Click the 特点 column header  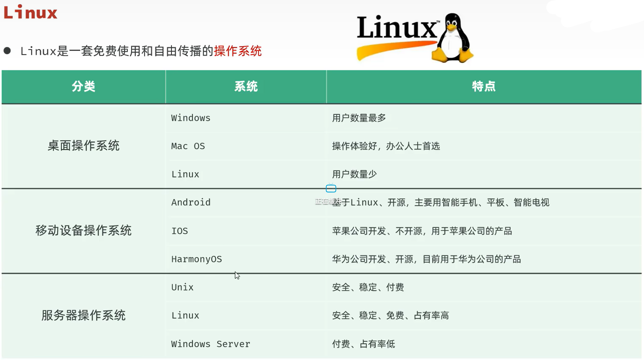coord(484,86)
